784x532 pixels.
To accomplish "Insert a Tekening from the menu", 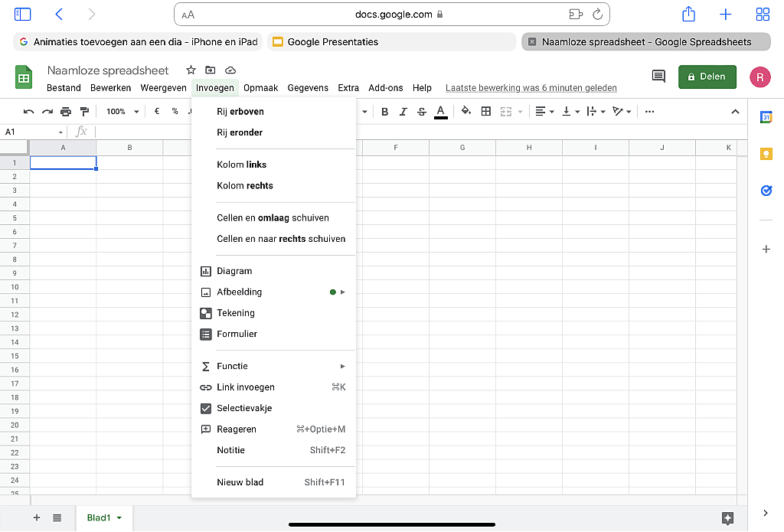I will (273, 313).
